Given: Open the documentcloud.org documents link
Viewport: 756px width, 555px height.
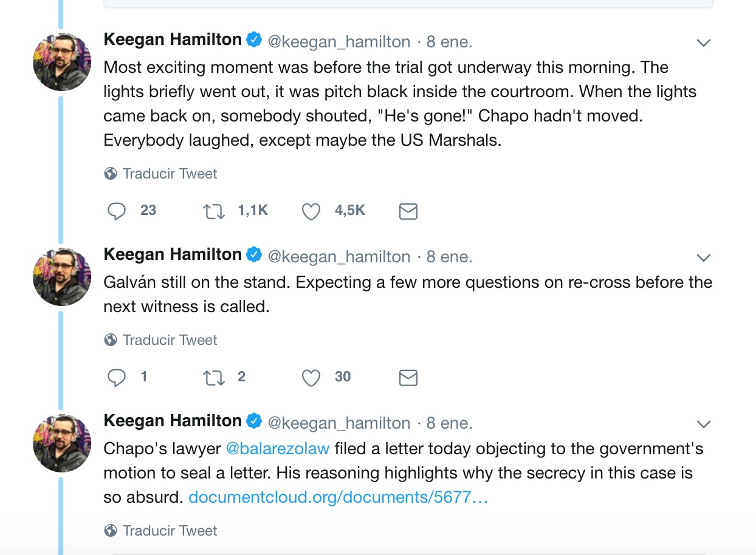Looking at the screenshot, I should (x=338, y=497).
